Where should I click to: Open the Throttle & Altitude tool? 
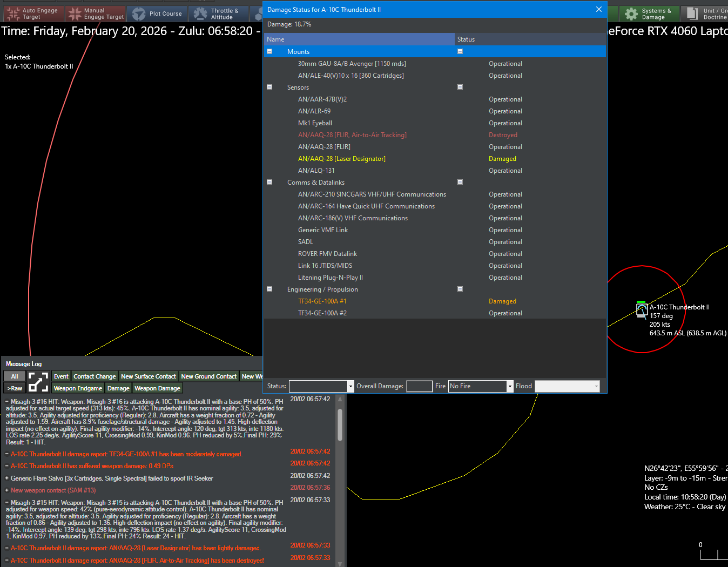coord(218,13)
